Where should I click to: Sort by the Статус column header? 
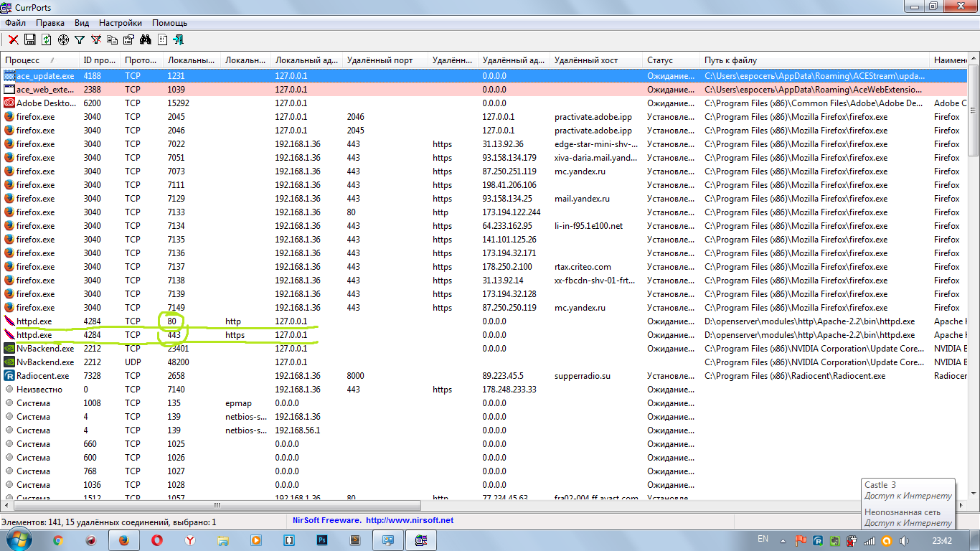pos(671,60)
